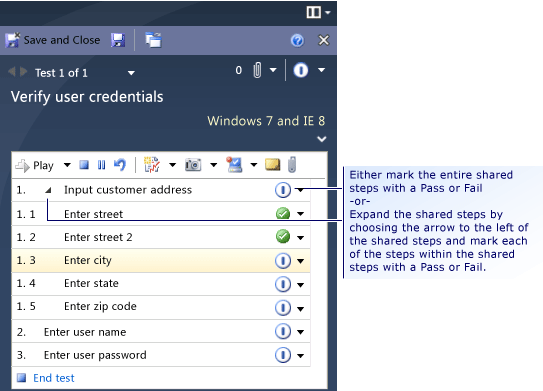The width and height of the screenshot is (543, 391).
Task: Select the Enter street step row
Action: coord(161,214)
